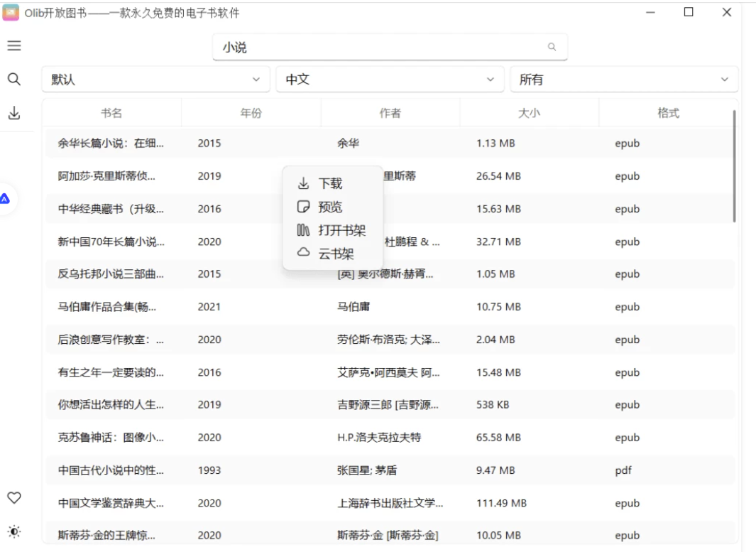Select 预览 in the context menu
The width and height of the screenshot is (756, 552).
pyautogui.click(x=330, y=207)
